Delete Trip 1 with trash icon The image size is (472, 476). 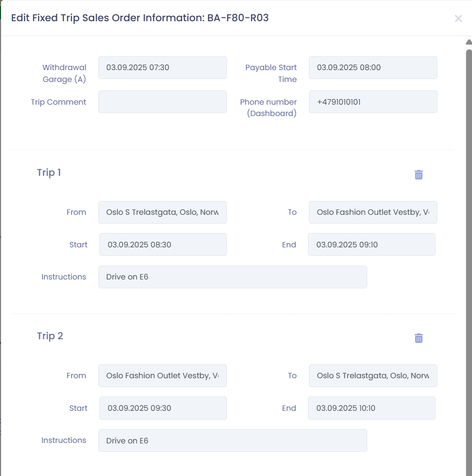419,175
